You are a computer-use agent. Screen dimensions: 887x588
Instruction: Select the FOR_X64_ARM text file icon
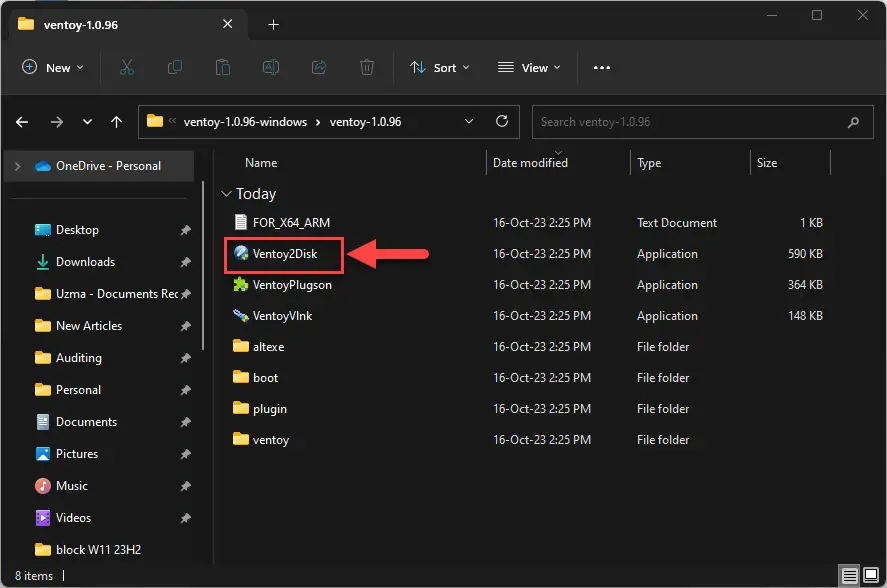241,222
